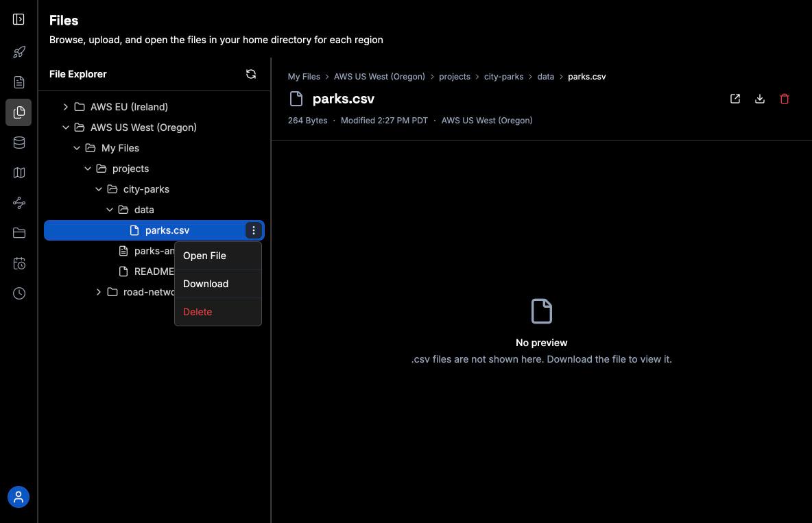This screenshot has width=812, height=523.
Task: Open the folder icon in sidebar
Action: (x=19, y=233)
